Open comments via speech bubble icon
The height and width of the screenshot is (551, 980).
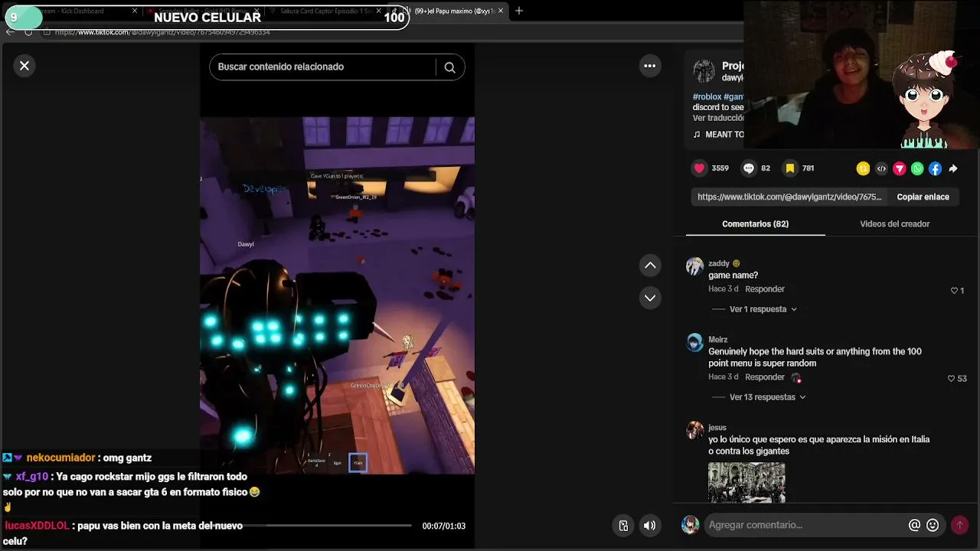pos(749,168)
